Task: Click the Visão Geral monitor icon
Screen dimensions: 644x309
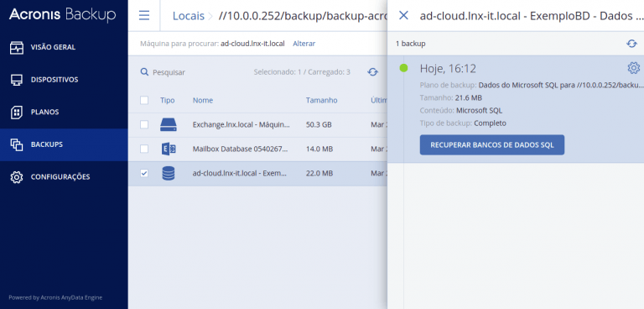Action: [x=17, y=47]
